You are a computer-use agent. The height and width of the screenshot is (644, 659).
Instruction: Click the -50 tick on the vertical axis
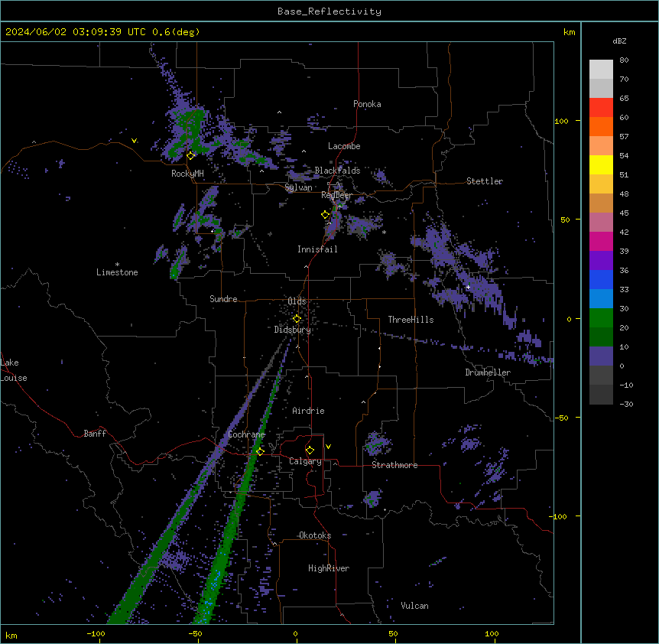[x=561, y=418]
